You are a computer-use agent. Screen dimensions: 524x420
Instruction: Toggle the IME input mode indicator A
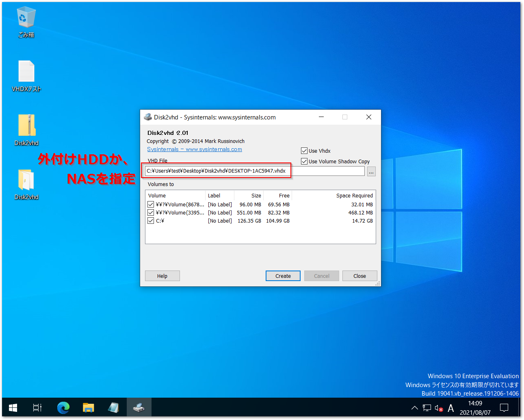click(451, 408)
